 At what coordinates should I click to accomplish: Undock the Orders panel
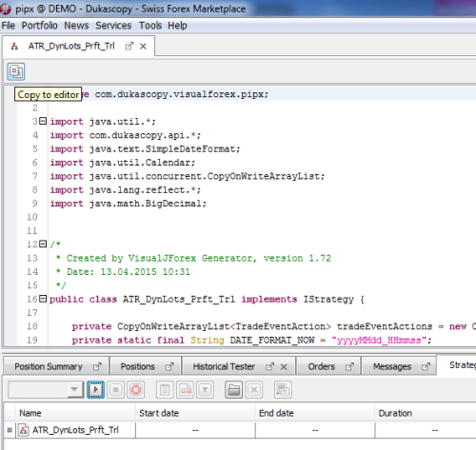(x=349, y=366)
